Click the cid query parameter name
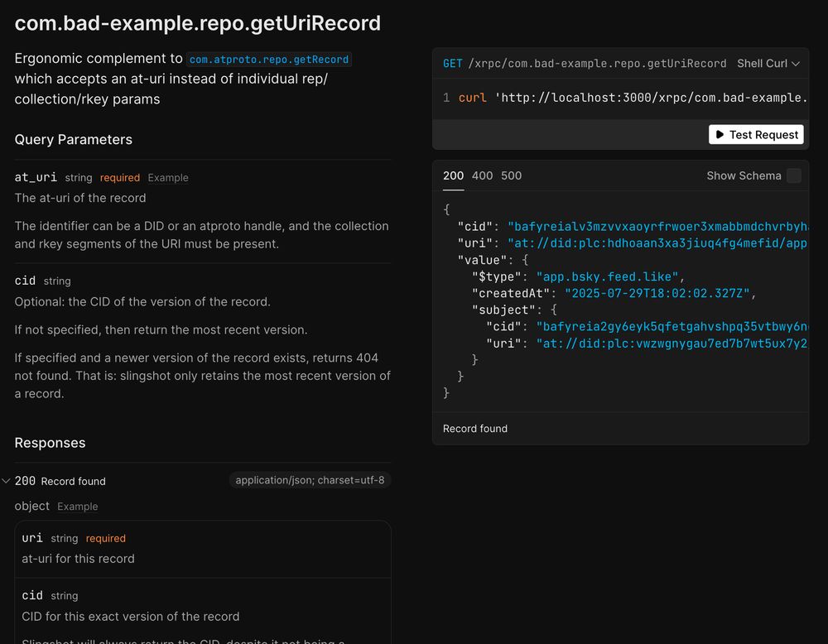 click(26, 281)
